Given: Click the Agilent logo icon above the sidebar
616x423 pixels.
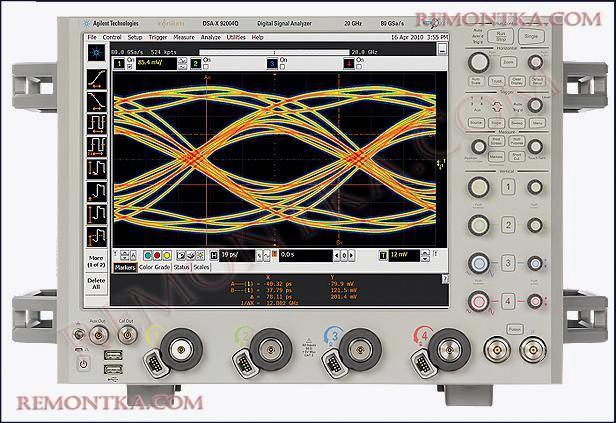Looking at the screenshot, I should tap(97, 53).
